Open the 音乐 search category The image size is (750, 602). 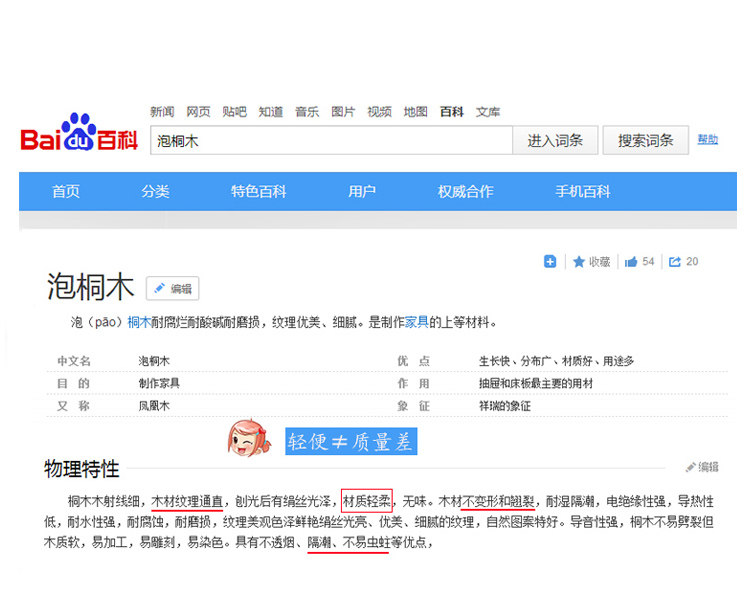[307, 112]
